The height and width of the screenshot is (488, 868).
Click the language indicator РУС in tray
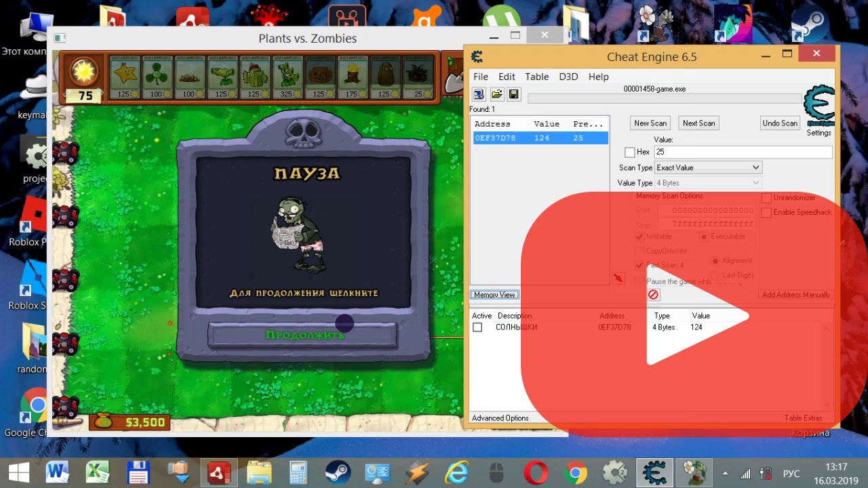[x=791, y=474]
